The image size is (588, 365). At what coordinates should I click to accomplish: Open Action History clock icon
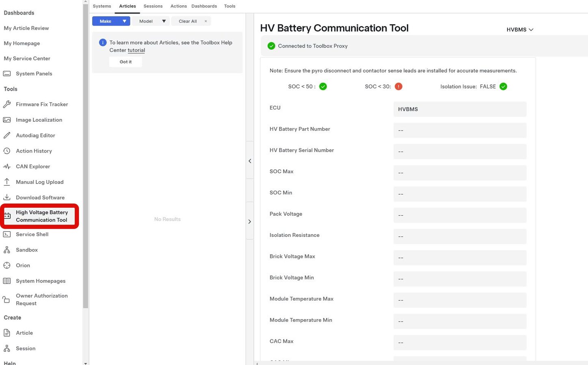[x=7, y=151]
